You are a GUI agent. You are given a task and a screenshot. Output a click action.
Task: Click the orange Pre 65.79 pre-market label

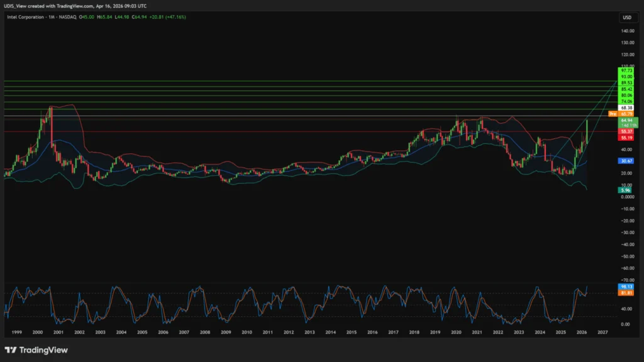point(621,114)
